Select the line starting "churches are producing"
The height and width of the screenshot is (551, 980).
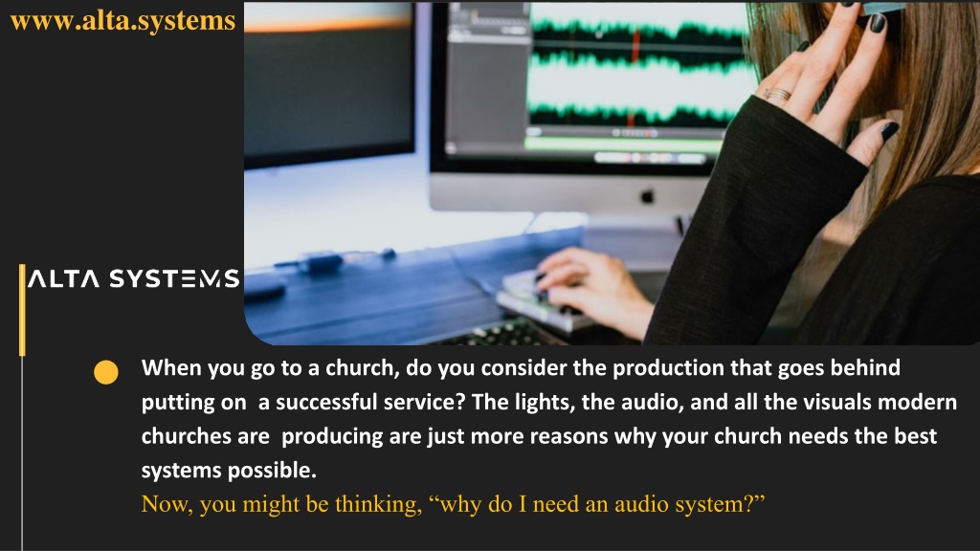tap(539, 436)
